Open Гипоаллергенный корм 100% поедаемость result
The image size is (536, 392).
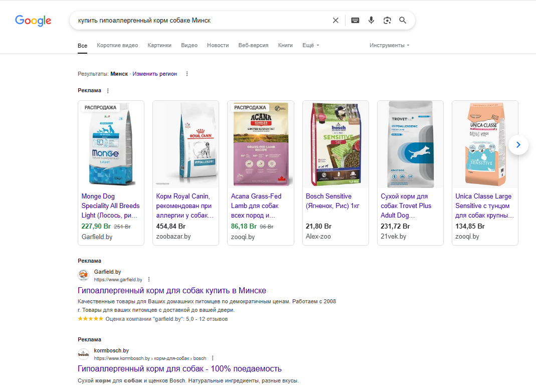[x=180, y=369]
